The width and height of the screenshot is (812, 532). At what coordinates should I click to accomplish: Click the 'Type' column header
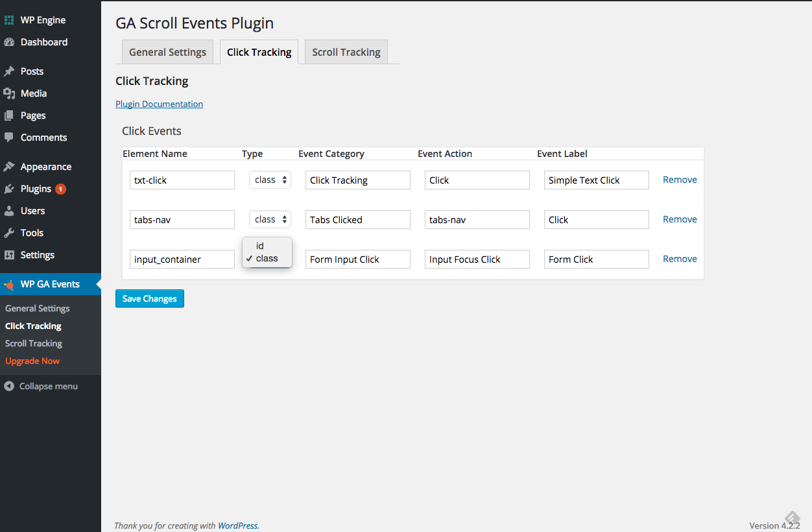tap(252, 154)
